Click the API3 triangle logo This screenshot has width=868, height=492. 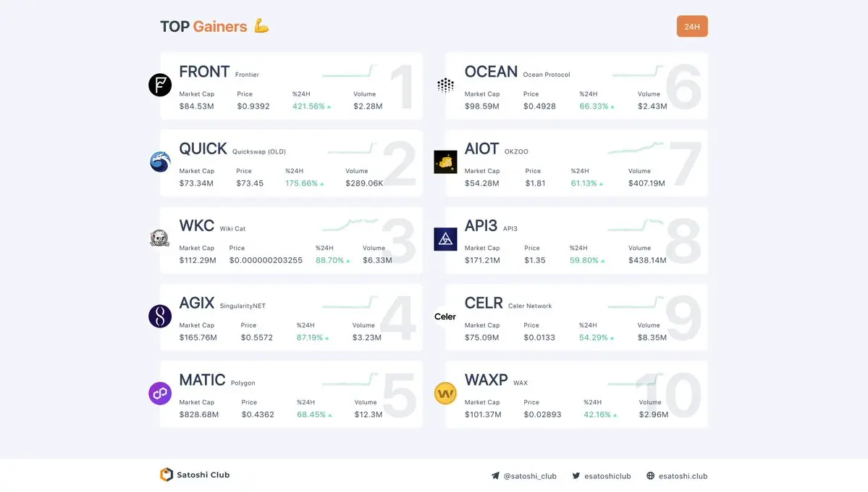click(446, 239)
